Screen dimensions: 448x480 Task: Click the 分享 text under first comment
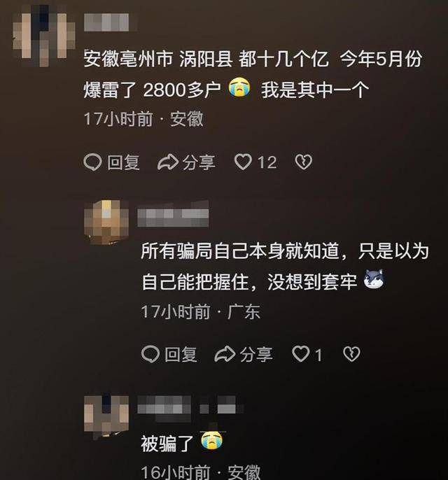(x=199, y=162)
